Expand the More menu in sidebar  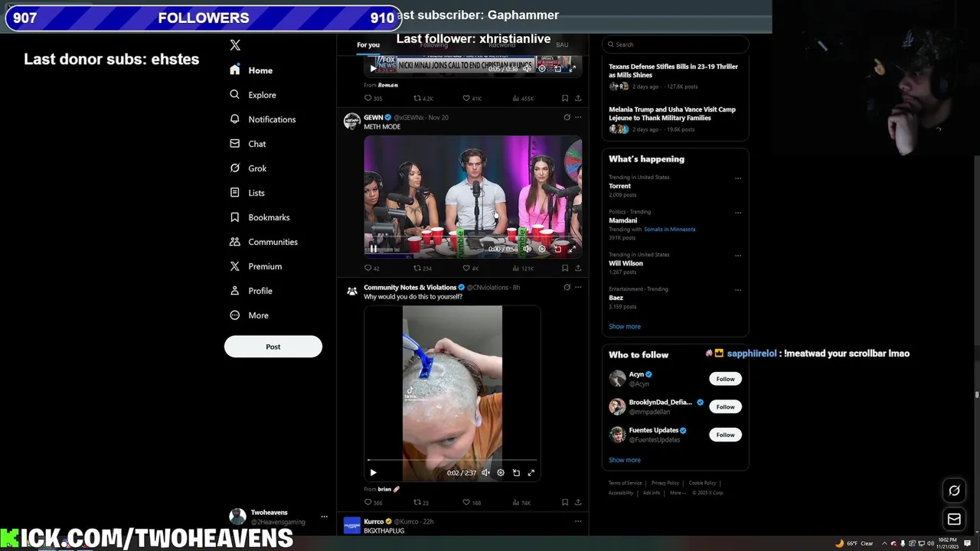click(249, 315)
